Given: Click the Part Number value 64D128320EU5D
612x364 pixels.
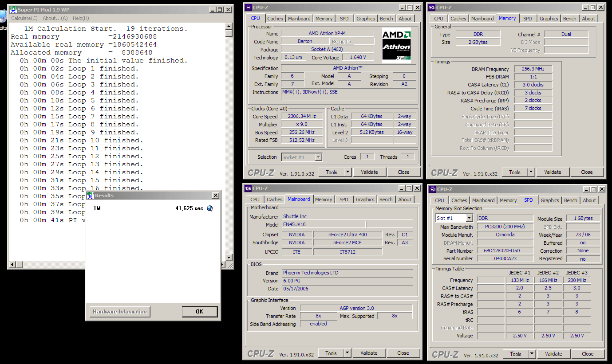Looking at the screenshot, I should pos(505,251).
